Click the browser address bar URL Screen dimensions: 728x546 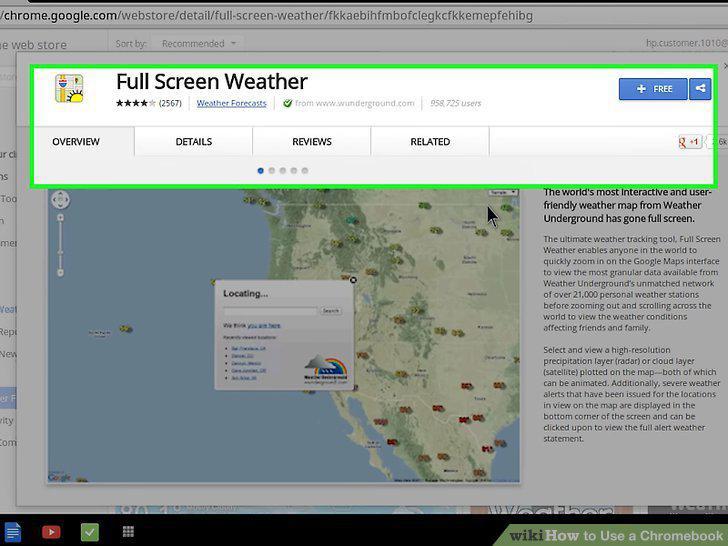click(267, 16)
